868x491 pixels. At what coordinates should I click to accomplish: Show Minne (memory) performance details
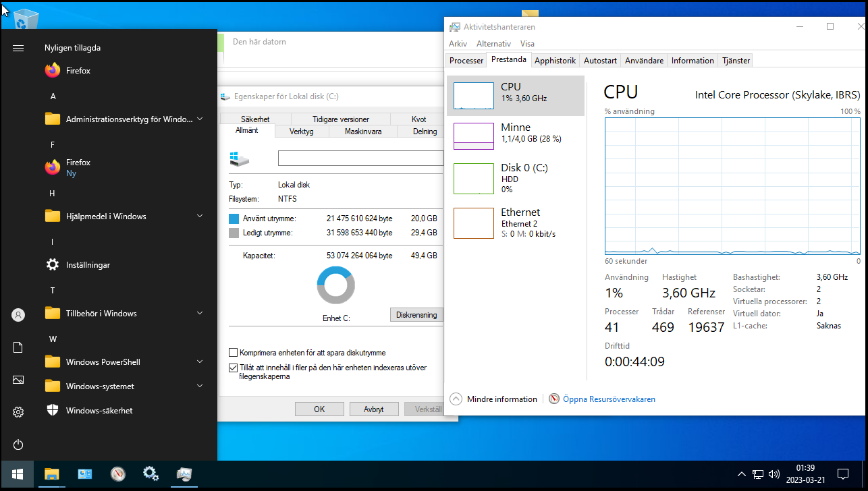click(518, 135)
